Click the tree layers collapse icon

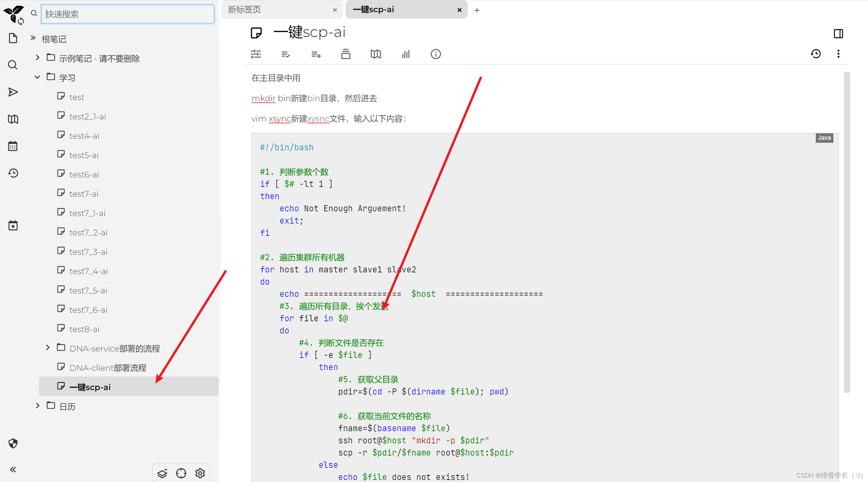162,473
